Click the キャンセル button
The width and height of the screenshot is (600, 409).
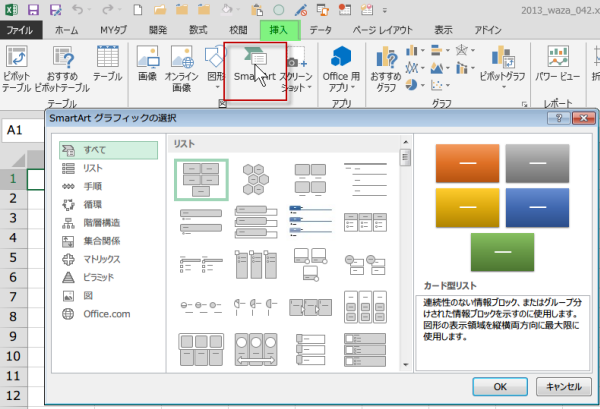tap(563, 385)
